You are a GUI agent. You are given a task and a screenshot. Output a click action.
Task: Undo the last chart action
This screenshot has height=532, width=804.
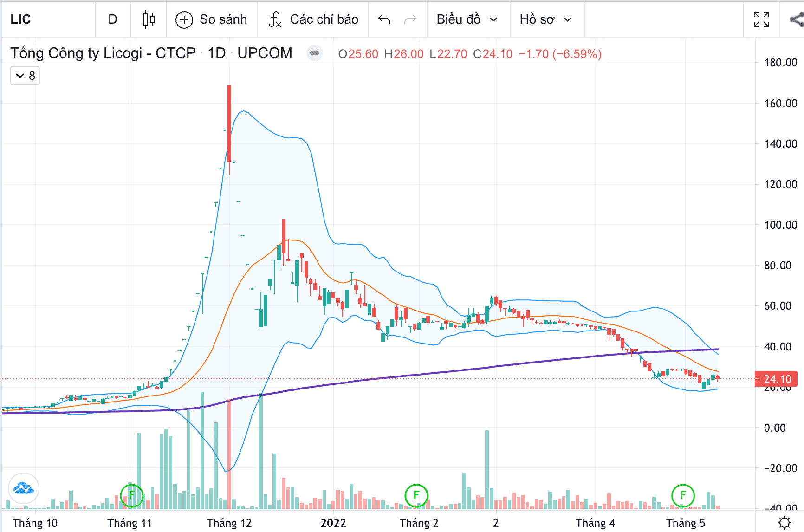pos(384,19)
